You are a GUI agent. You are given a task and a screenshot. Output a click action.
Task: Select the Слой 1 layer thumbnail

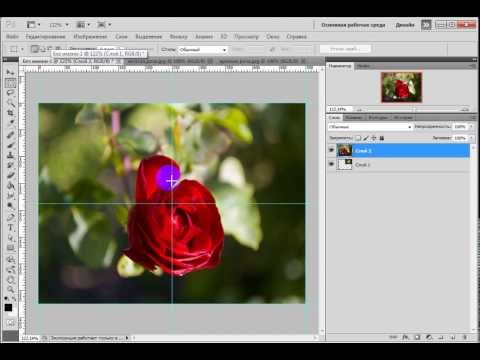tap(344, 164)
